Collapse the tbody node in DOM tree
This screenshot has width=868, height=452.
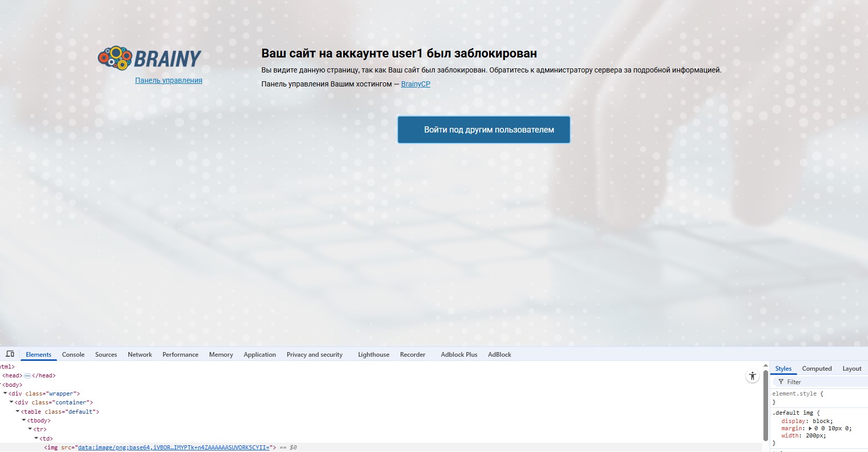click(24, 420)
